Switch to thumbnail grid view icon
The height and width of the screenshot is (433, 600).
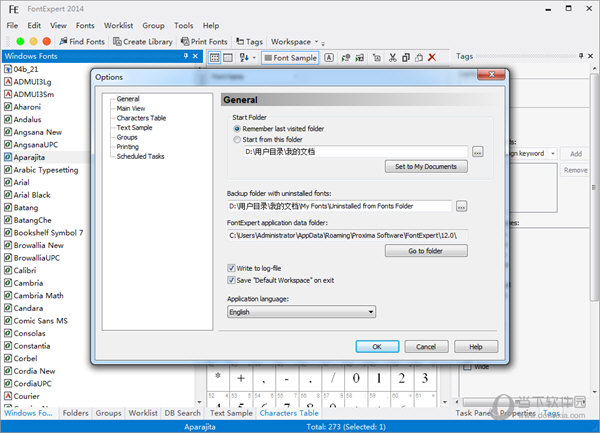point(215,58)
